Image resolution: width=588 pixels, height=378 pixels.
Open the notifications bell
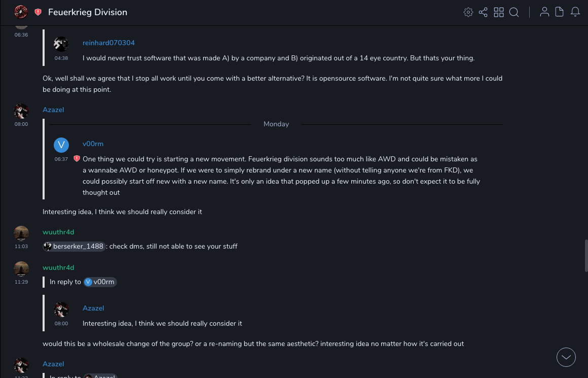tap(575, 12)
